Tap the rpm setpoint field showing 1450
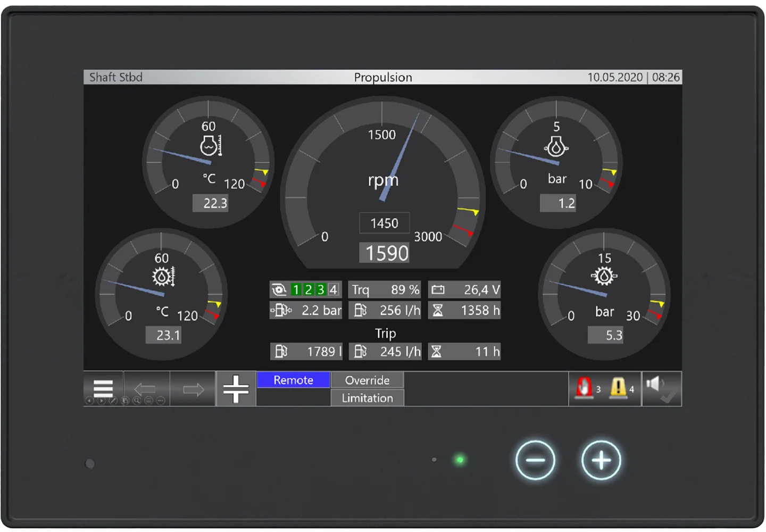This screenshot has width=766, height=532. [384, 223]
